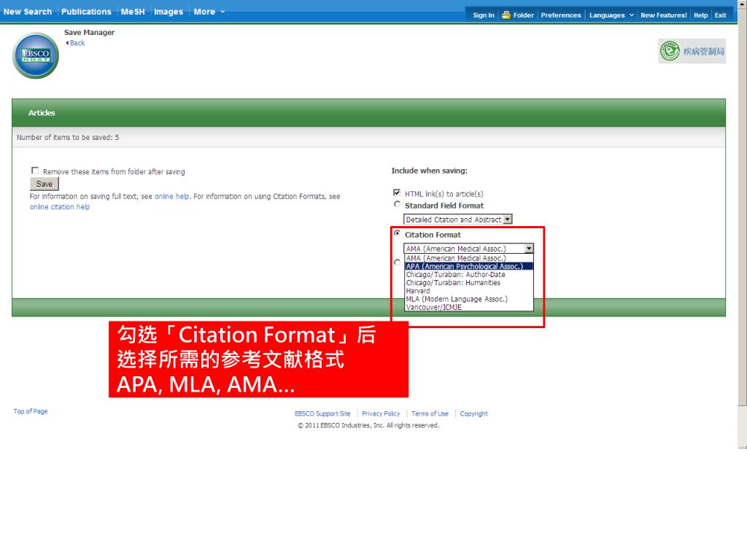Click the EBSCOhost logo
747x560 pixels.
pos(36,55)
